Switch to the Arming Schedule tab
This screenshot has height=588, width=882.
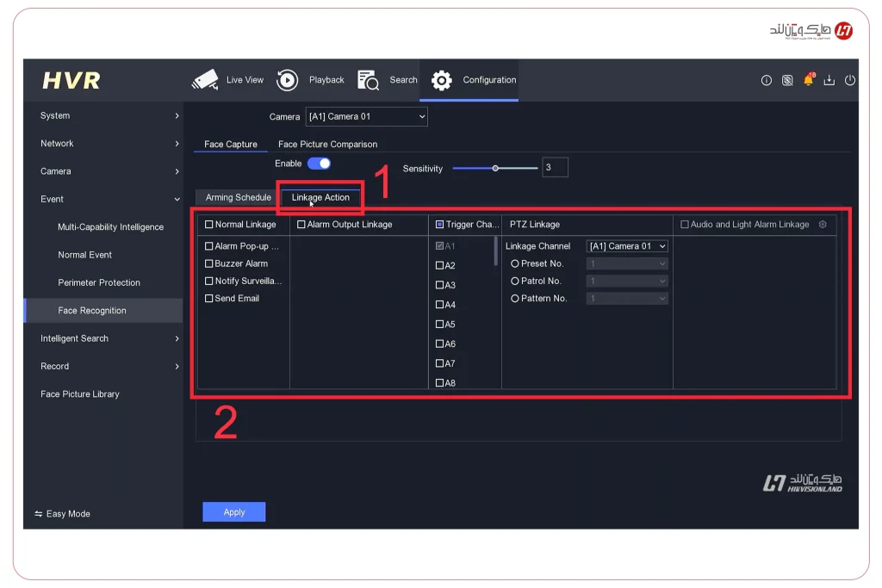239,197
